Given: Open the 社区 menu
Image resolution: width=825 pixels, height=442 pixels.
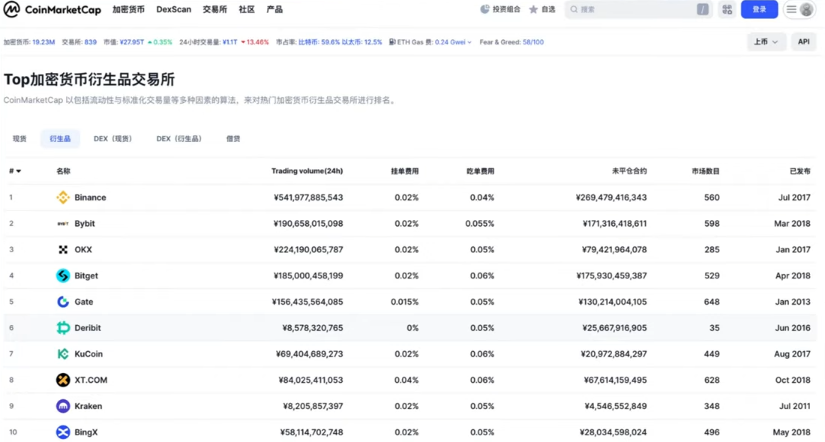Looking at the screenshot, I should pyautogui.click(x=247, y=9).
